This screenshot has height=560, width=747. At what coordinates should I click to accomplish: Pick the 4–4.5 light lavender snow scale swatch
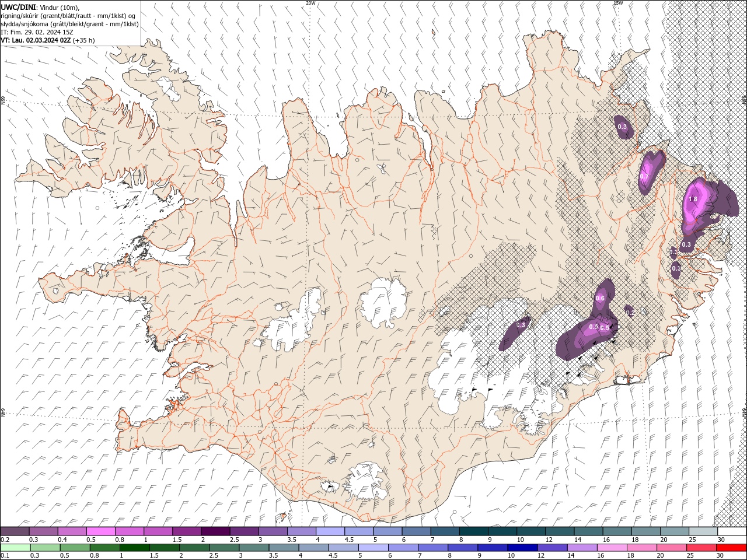(330, 531)
